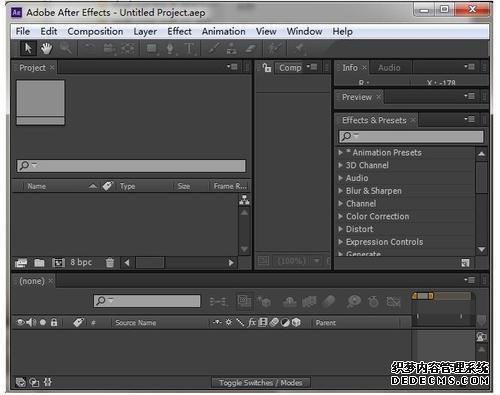Click the Effects & Presets search field
500x395 pixels.
click(411, 136)
